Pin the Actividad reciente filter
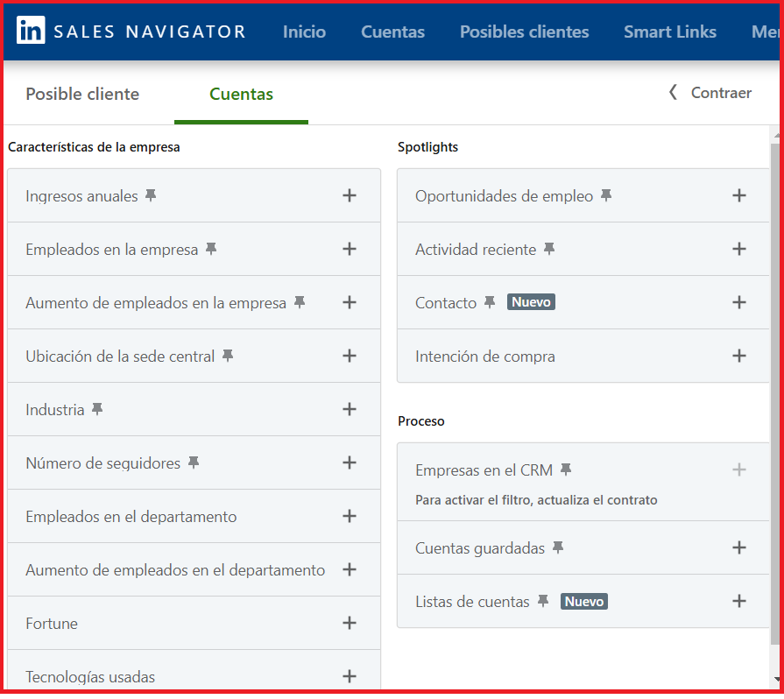This screenshot has height=699, width=784. coord(549,249)
